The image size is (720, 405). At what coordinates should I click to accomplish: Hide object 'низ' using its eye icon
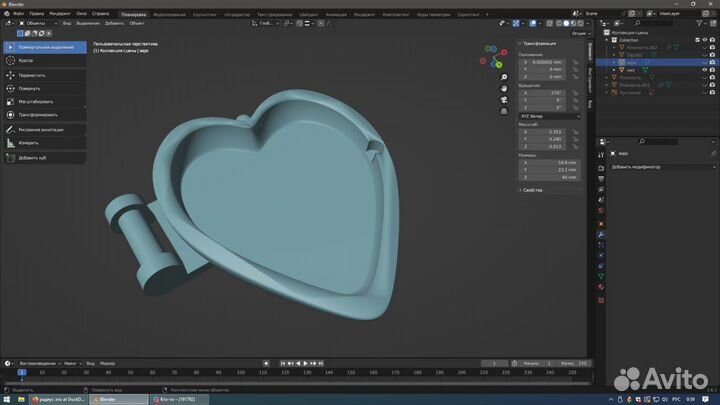click(705, 70)
